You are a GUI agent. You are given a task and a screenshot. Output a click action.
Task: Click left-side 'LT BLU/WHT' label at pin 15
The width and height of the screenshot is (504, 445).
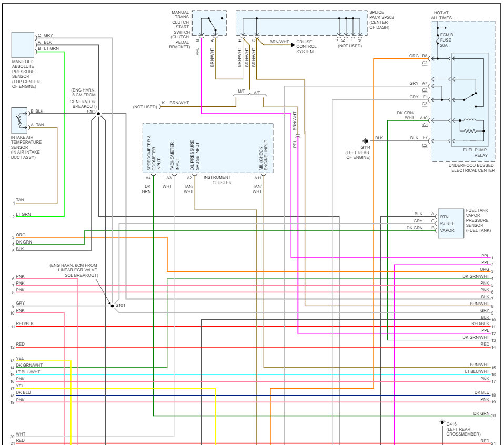[x=28, y=372]
